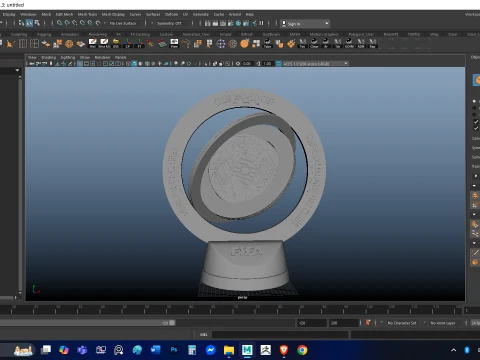
Task: Toggle the viewport color management icon
Action: pos(279,63)
